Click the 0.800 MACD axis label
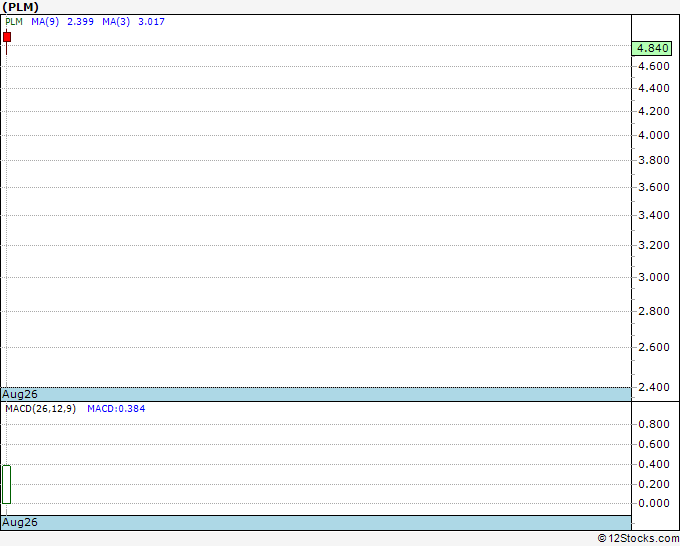 coord(654,424)
